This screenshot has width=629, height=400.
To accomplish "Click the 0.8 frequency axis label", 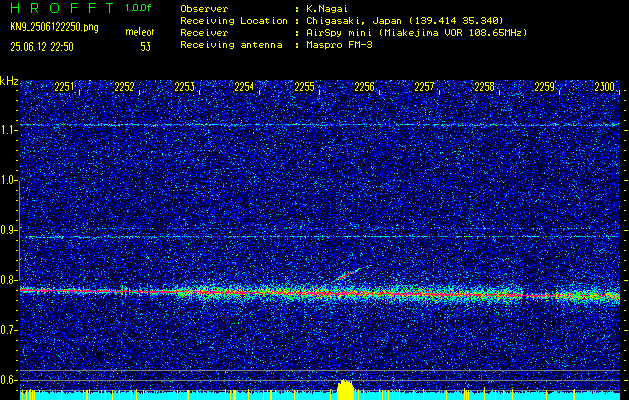I will [9, 280].
